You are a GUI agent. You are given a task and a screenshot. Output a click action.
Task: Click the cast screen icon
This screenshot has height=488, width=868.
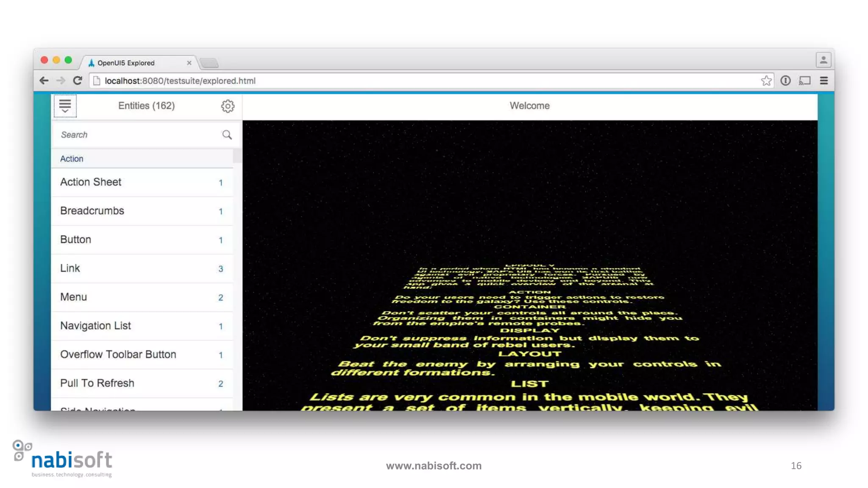point(804,80)
